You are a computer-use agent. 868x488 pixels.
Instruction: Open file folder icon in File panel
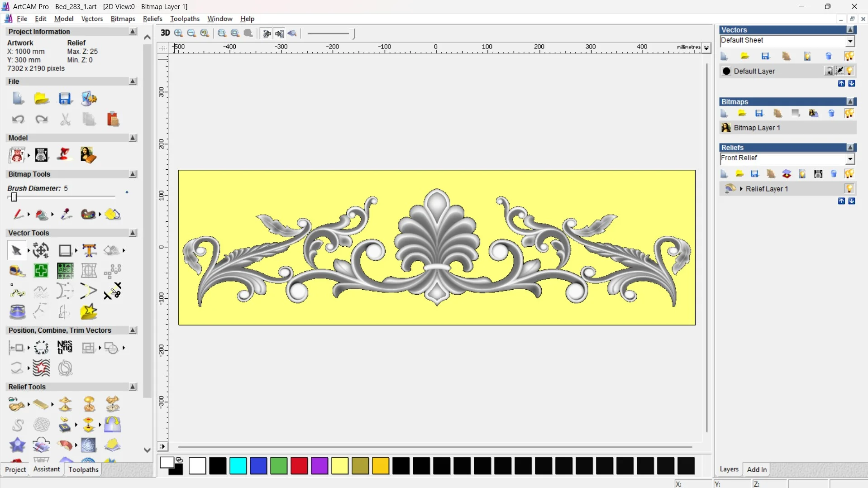pos(41,98)
